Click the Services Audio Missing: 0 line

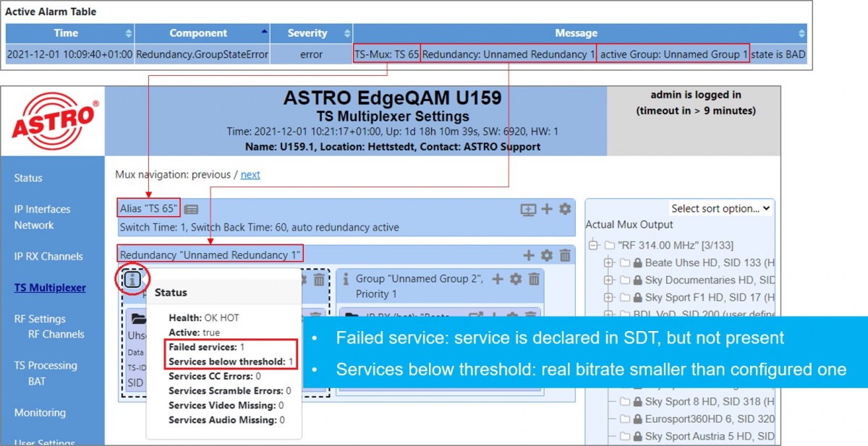click(x=226, y=420)
